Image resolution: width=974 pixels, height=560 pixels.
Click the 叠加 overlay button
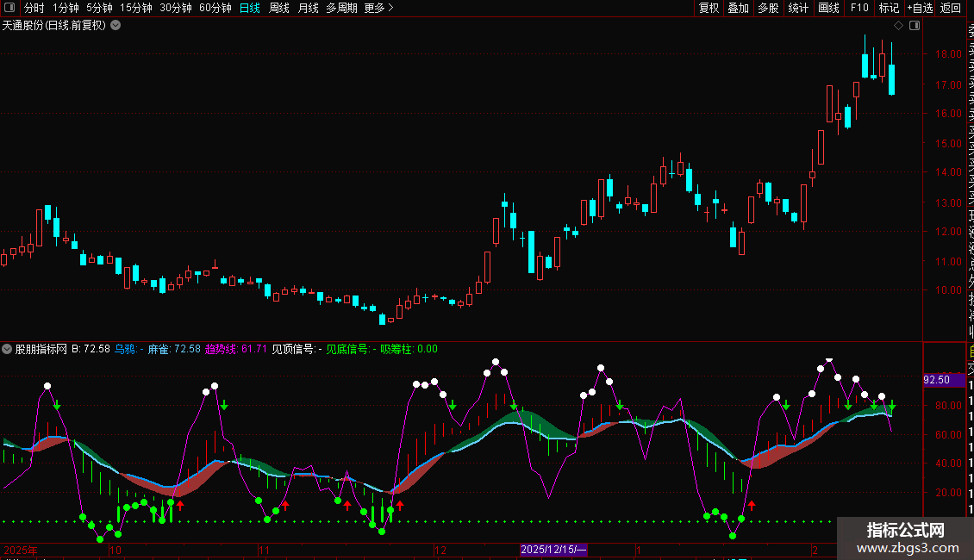click(739, 8)
